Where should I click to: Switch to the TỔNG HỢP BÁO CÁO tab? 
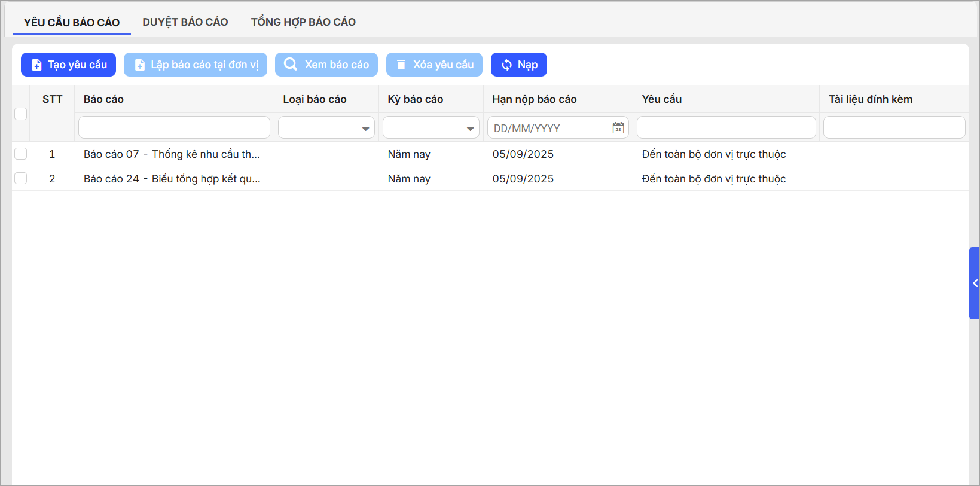(303, 22)
